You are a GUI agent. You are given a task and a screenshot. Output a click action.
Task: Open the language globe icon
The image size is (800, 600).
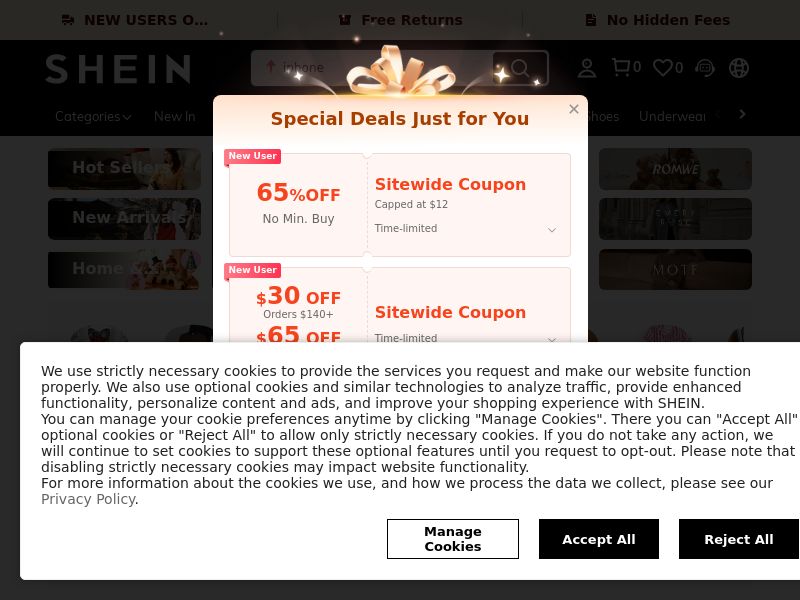click(739, 67)
